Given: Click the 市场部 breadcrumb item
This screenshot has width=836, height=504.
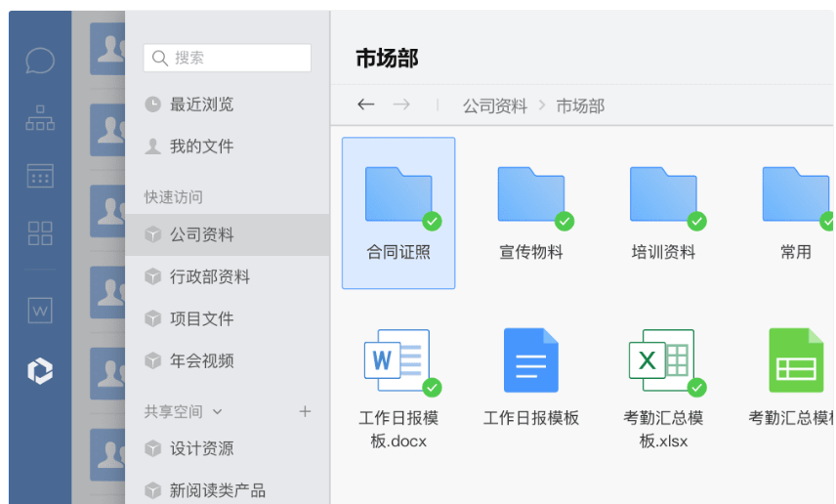Looking at the screenshot, I should tap(580, 105).
